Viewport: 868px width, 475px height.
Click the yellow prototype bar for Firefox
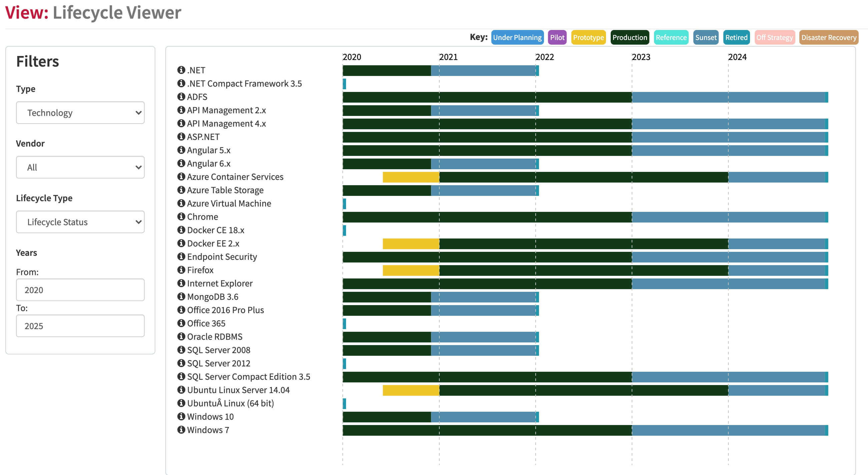coord(411,270)
